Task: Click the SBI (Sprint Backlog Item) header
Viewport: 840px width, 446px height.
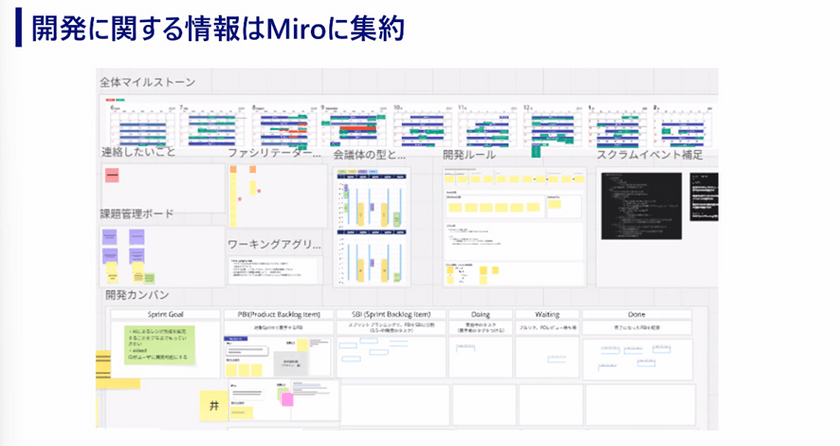Action: coord(390,314)
